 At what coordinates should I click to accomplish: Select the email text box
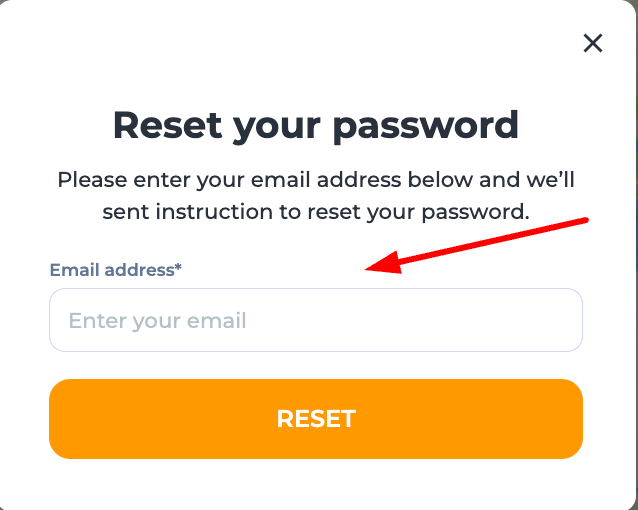(x=316, y=320)
